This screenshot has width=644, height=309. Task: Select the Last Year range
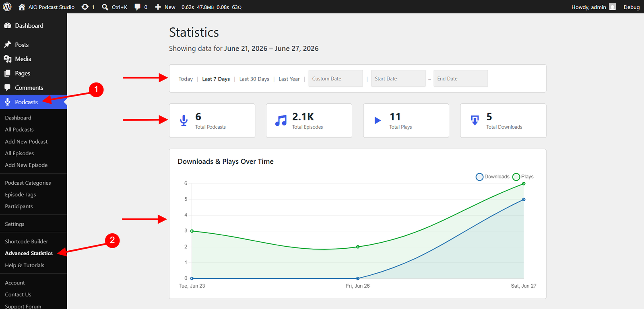[x=289, y=79]
